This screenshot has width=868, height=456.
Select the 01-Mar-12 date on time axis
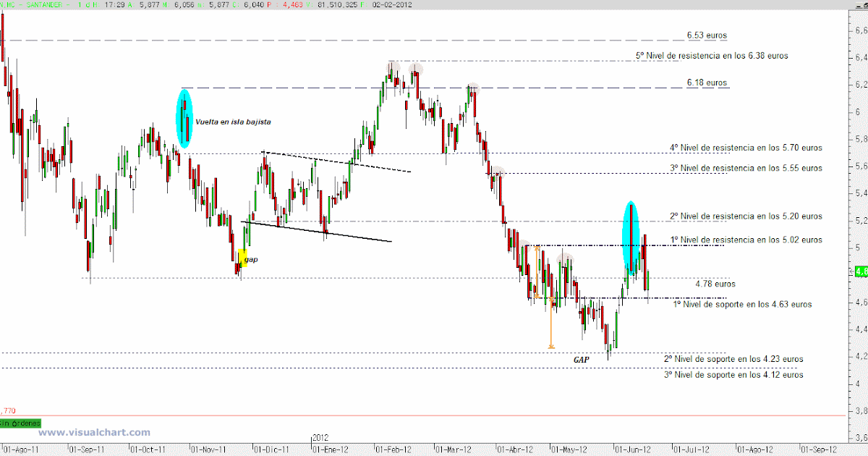tap(454, 449)
